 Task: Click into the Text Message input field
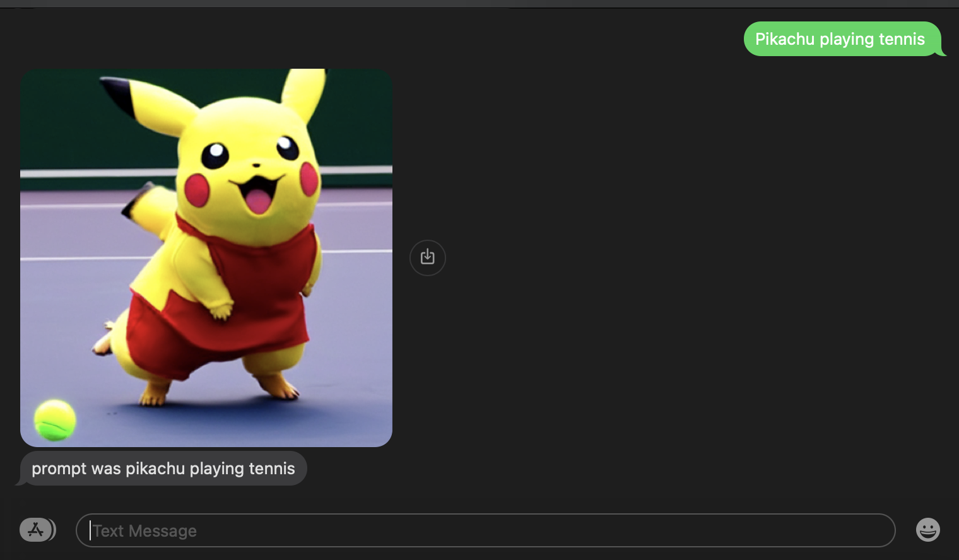(485, 530)
